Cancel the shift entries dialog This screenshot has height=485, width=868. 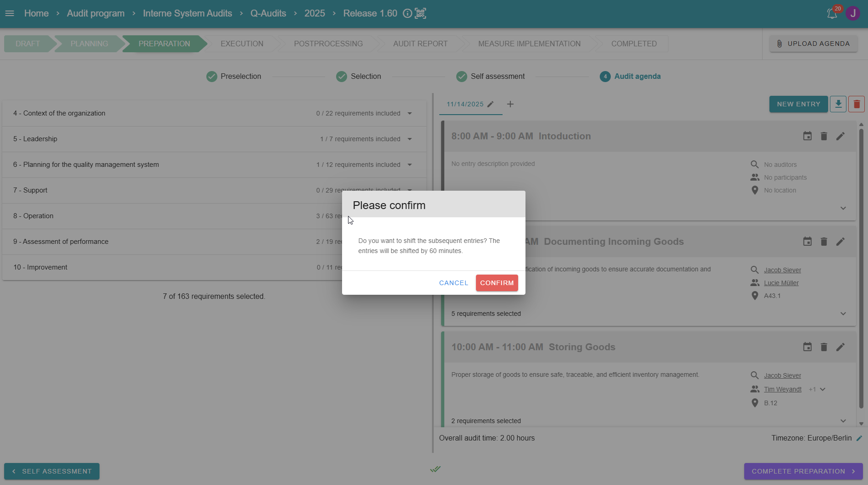pos(453,283)
